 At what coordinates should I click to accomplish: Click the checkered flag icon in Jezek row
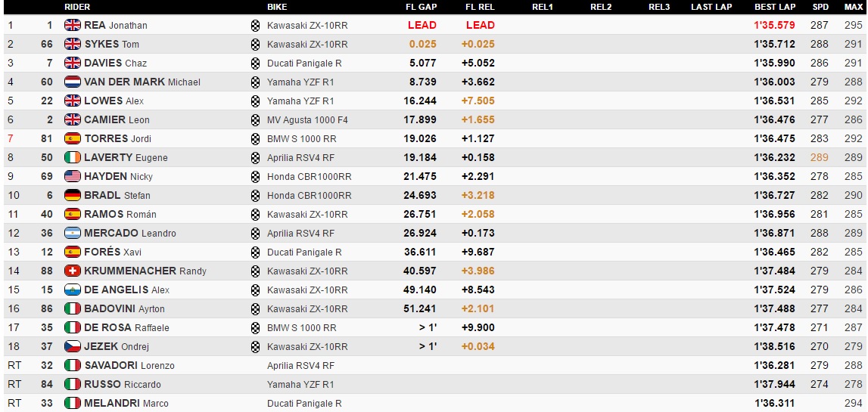click(x=255, y=346)
